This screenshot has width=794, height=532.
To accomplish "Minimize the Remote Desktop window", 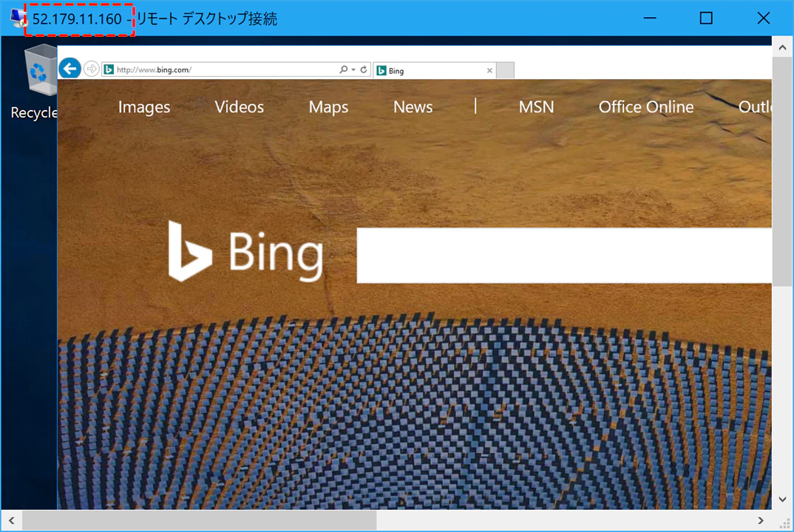I will click(650, 18).
